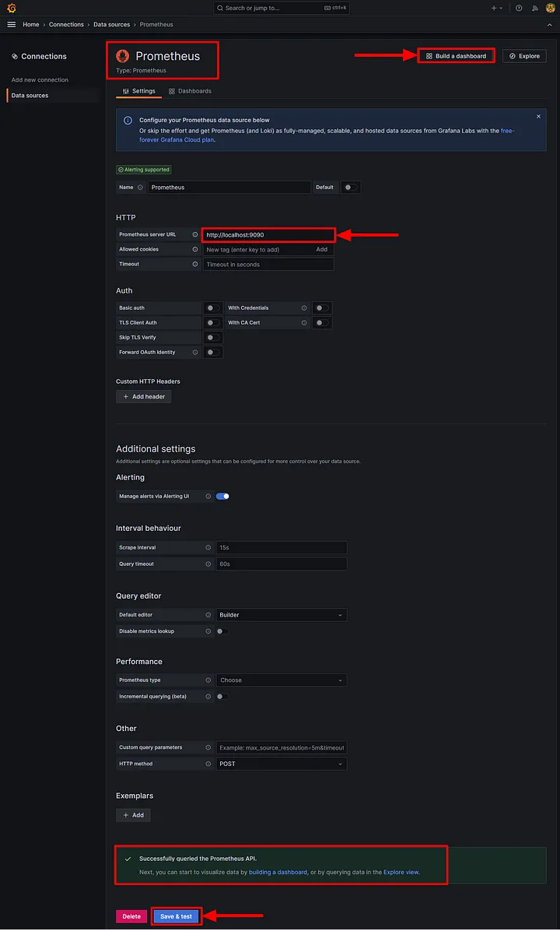560x931 pixels.
Task: Open the news feed icon
Action: click(535, 9)
